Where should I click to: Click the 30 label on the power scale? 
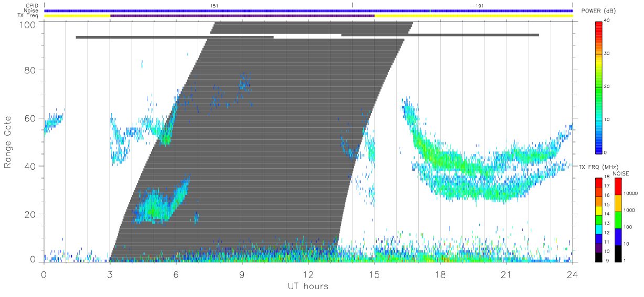coord(607,53)
